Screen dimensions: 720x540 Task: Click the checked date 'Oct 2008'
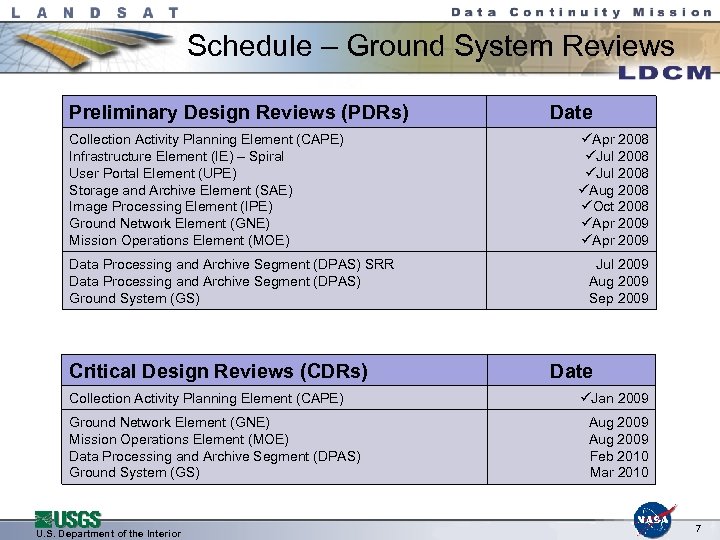pos(615,206)
